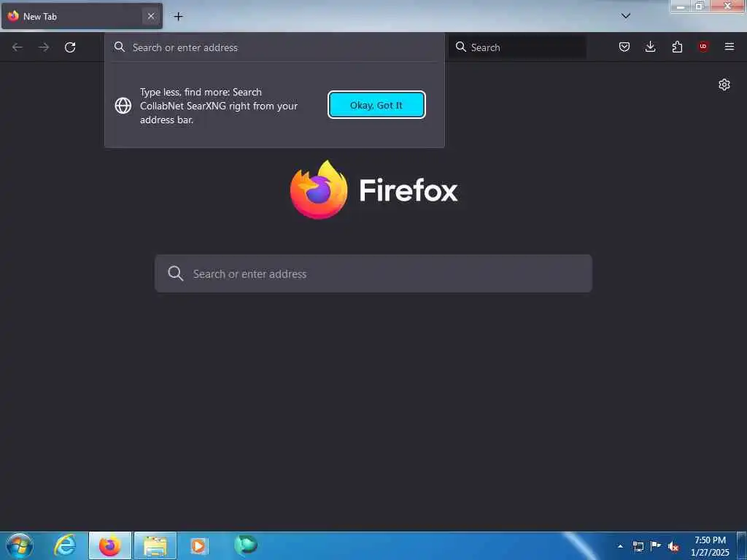Launch Windows Media Player from taskbar
Screen dimensions: 747x560
point(199,545)
